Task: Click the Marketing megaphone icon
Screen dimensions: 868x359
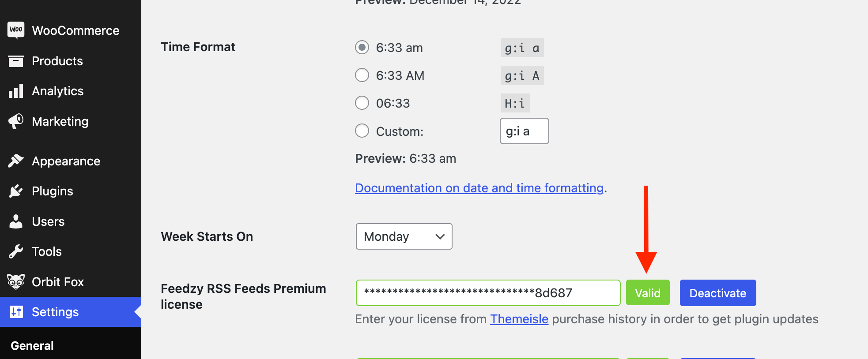Action: tap(16, 121)
